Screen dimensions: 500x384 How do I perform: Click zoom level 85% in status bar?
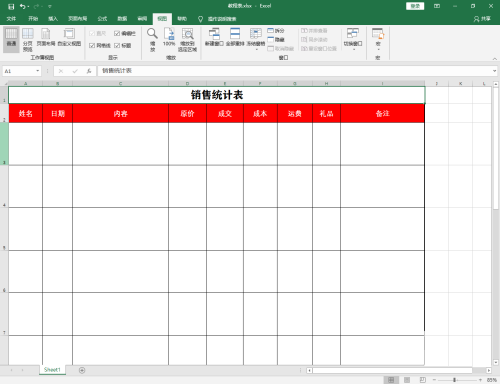[x=491, y=380]
